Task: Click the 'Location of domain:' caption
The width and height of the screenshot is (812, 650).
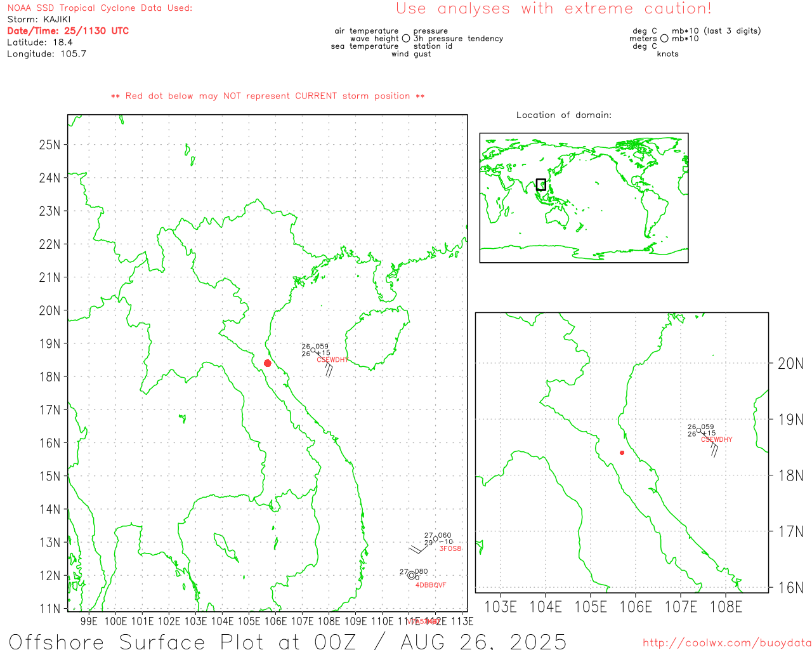Action: click(x=564, y=115)
